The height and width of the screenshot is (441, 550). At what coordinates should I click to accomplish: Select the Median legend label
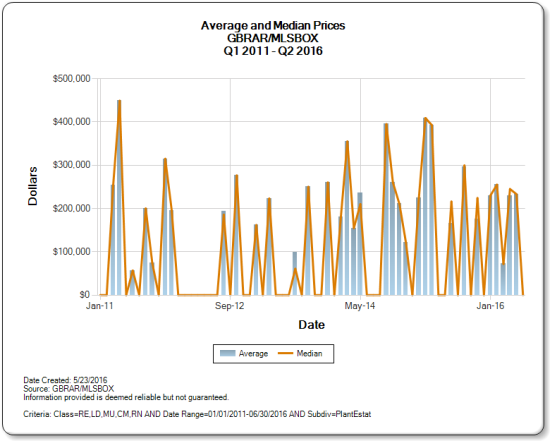[309, 353]
